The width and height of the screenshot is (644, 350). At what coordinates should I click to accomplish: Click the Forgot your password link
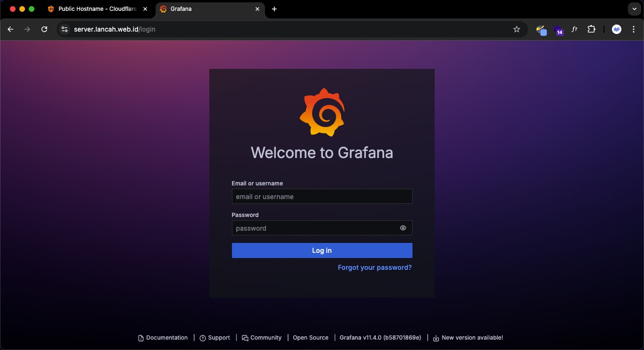point(374,267)
